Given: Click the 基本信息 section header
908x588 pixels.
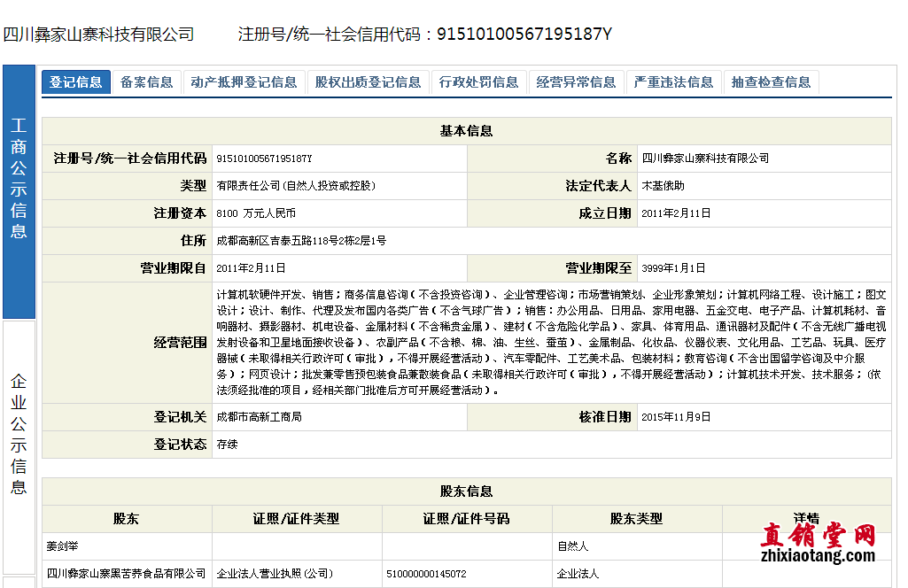Looking at the screenshot, I should tap(466, 131).
